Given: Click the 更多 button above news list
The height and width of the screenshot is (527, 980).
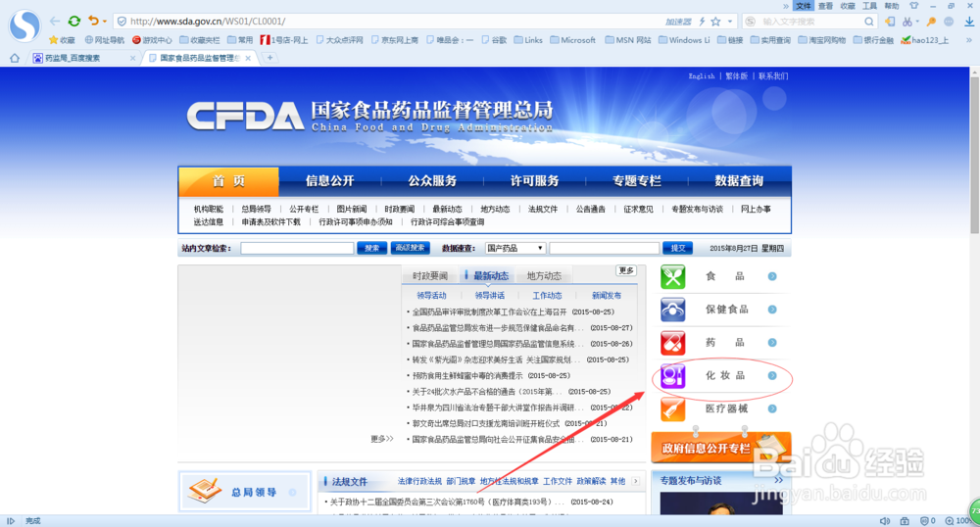Looking at the screenshot, I should point(625,270).
